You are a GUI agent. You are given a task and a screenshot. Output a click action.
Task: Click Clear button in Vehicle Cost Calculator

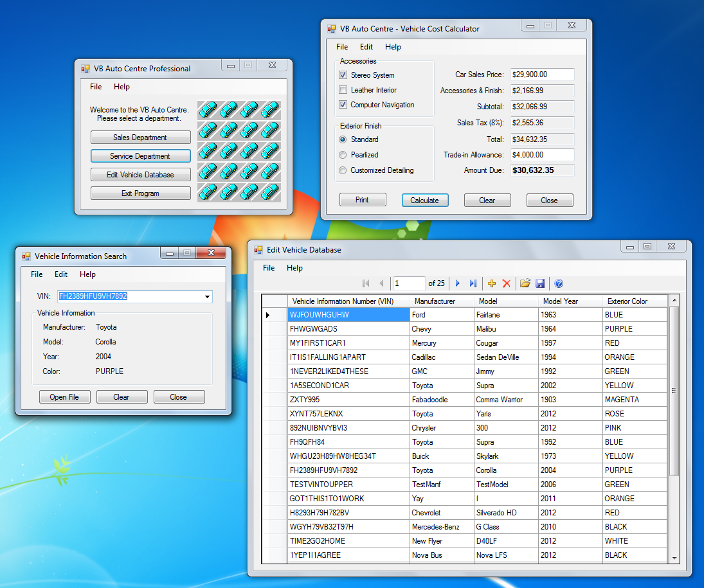(487, 200)
